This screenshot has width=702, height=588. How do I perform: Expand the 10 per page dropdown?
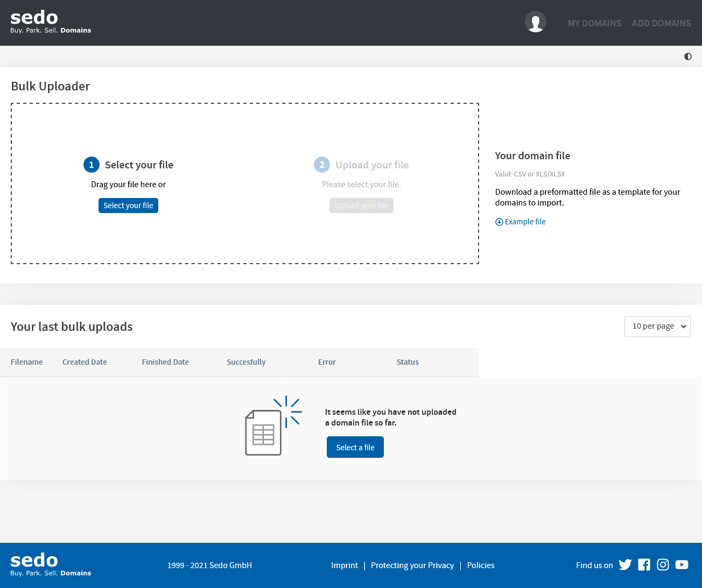coord(657,327)
